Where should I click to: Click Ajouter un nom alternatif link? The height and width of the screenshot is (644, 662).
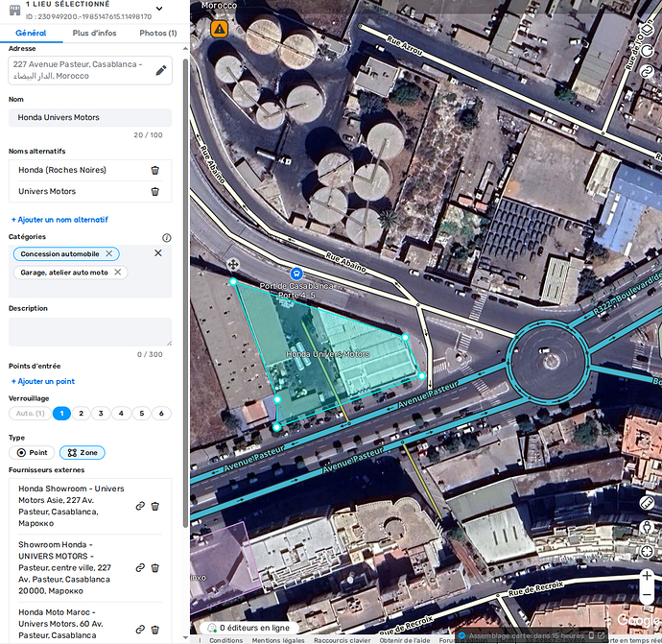59,220
